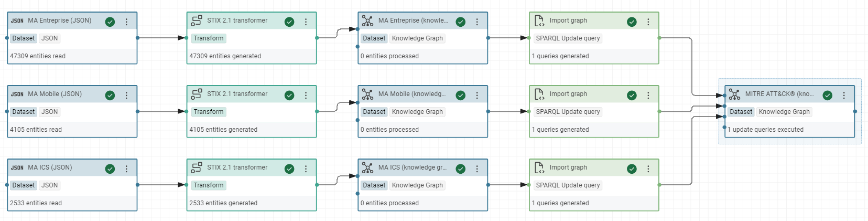Open the menu of MA Entreprise knowledge graph node
868x221 pixels.
click(x=477, y=22)
